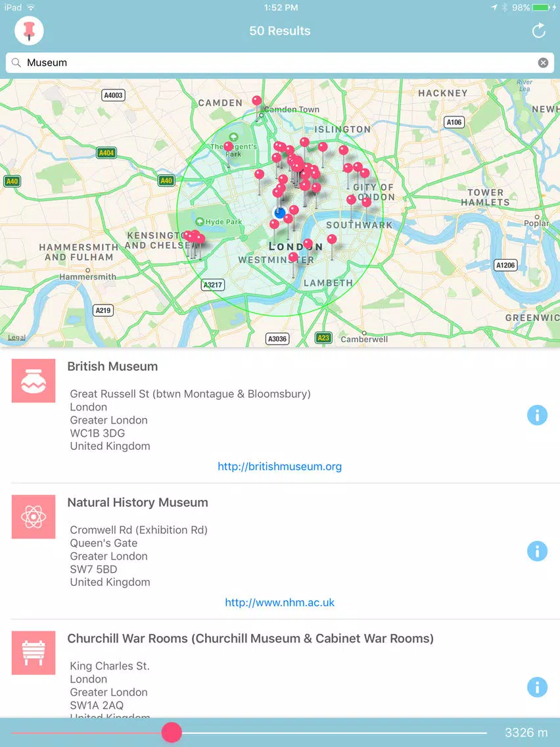Select the Churchill War Rooms title
Screen dimensions: 560x747
[x=250, y=639]
